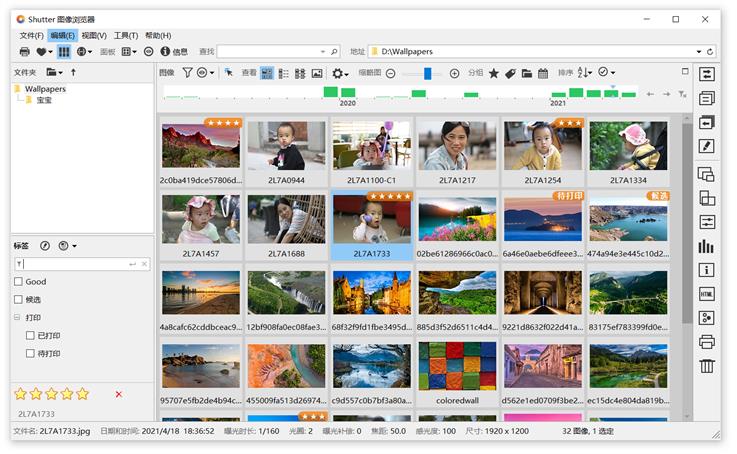The image size is (737, 454).
Task: Check the 候选 tag checkbox
Action: tap(18, 299)
